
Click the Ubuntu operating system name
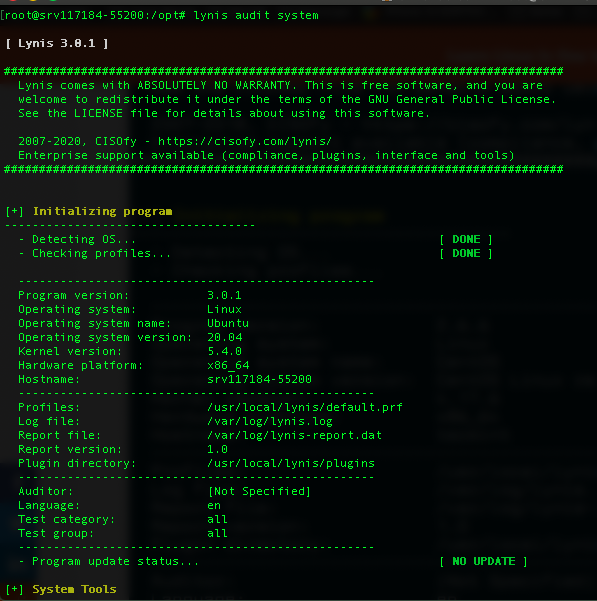pyautogui.click(x=228, y=323)
